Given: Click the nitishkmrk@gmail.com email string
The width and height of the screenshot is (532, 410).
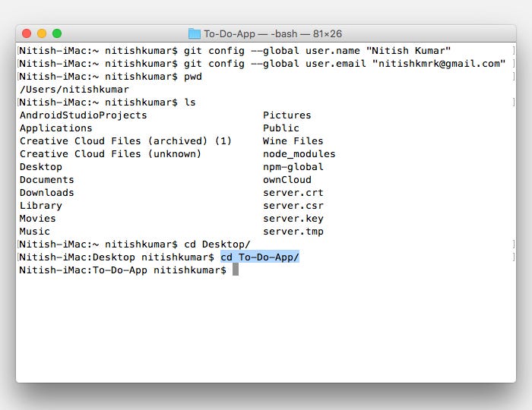Looking at the screenshot, I should (x=439, y=64).
